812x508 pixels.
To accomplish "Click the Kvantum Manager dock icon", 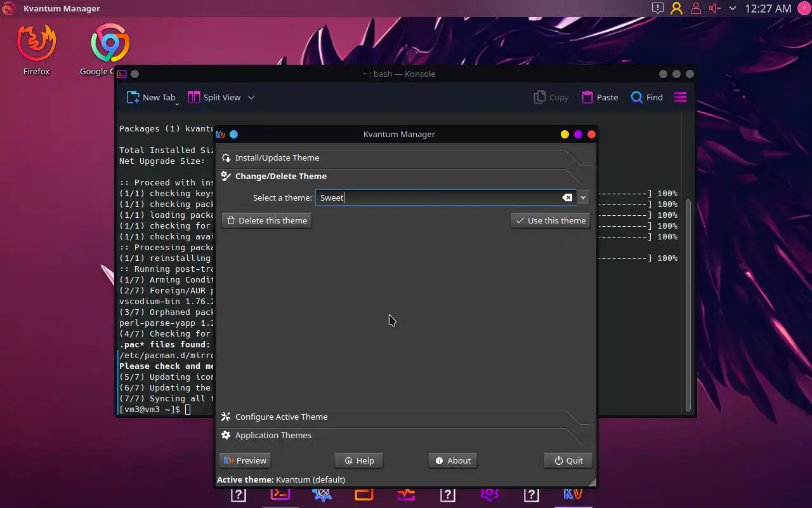I will click(573, 495).
